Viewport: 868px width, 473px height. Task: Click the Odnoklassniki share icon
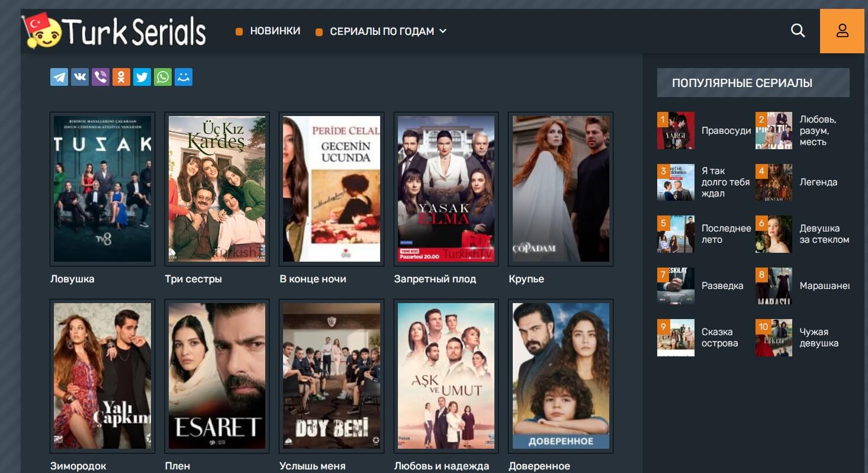pyautogui.click(x=121, y=77)
